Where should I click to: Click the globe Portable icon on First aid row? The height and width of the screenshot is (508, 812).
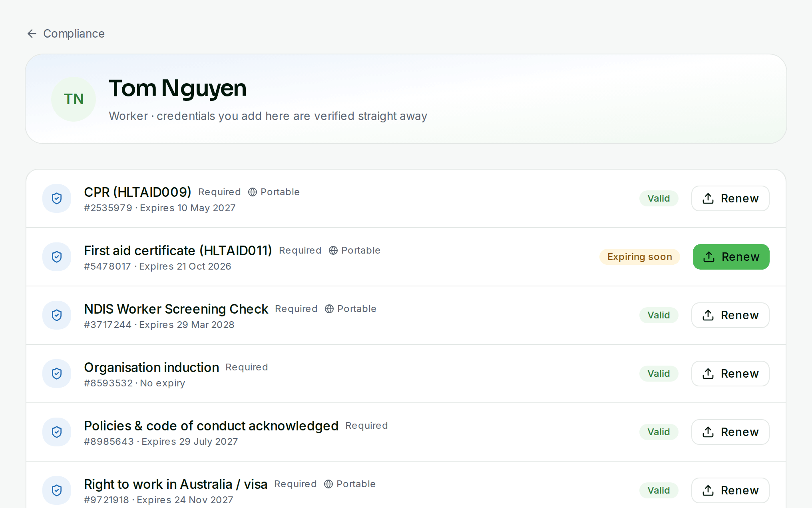333,250
